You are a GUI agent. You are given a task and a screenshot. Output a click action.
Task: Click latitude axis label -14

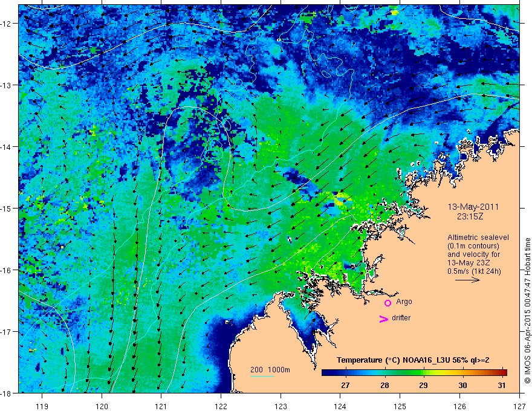(5, 147)
